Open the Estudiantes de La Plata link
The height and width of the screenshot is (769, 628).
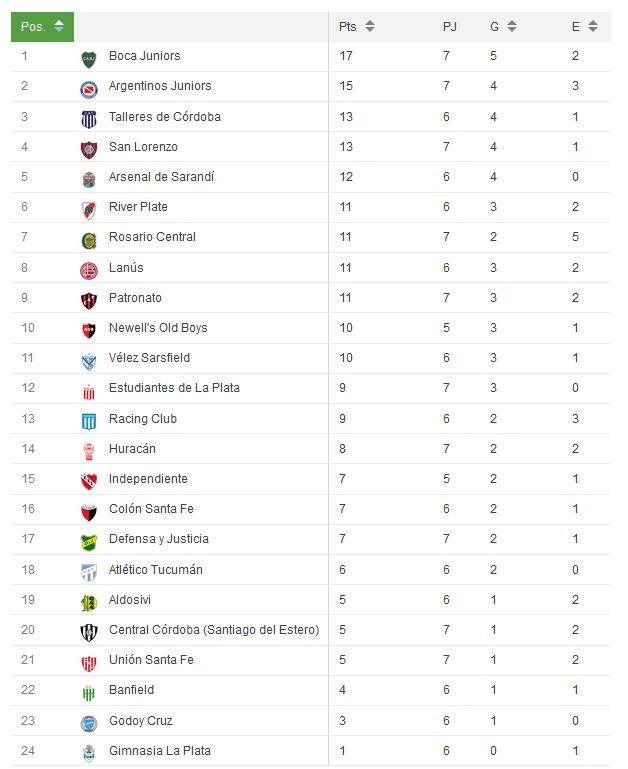click(x=174, y=387)
